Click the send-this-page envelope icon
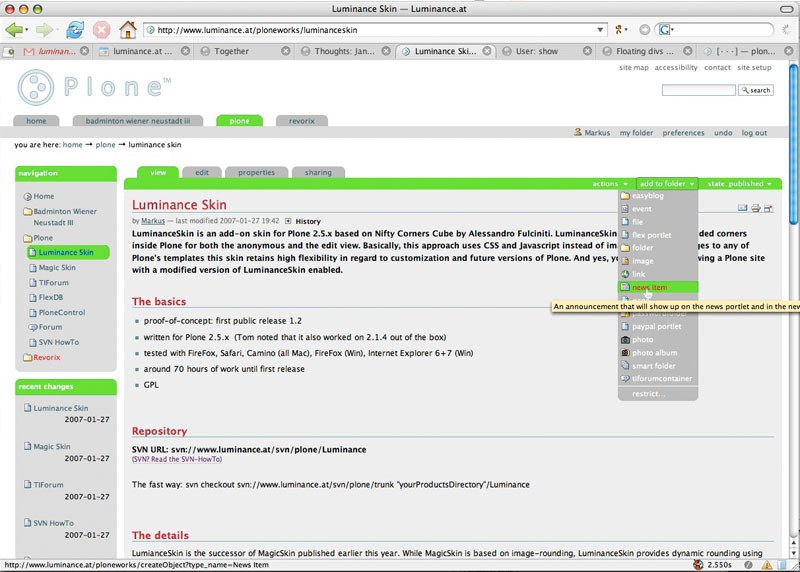The height and width of the screenshot is (572, 800). [x=743, y=208]
